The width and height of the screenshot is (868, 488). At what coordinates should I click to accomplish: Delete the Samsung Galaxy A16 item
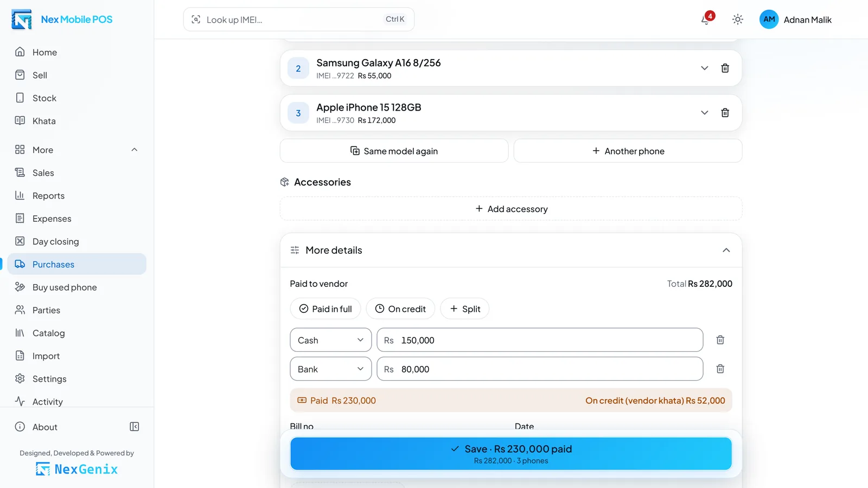click(x=725, y=68)
